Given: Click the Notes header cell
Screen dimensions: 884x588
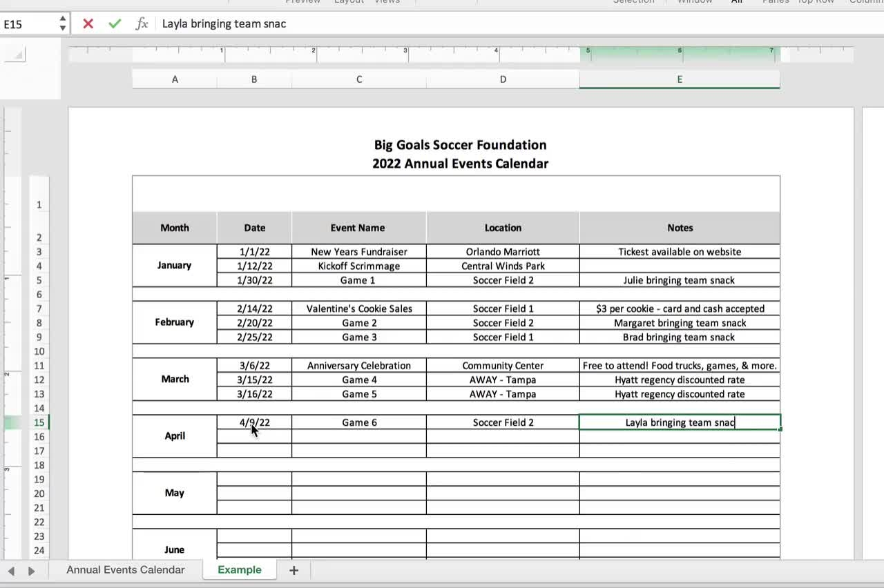Looking at the screenshot, I should click(680, 228).
